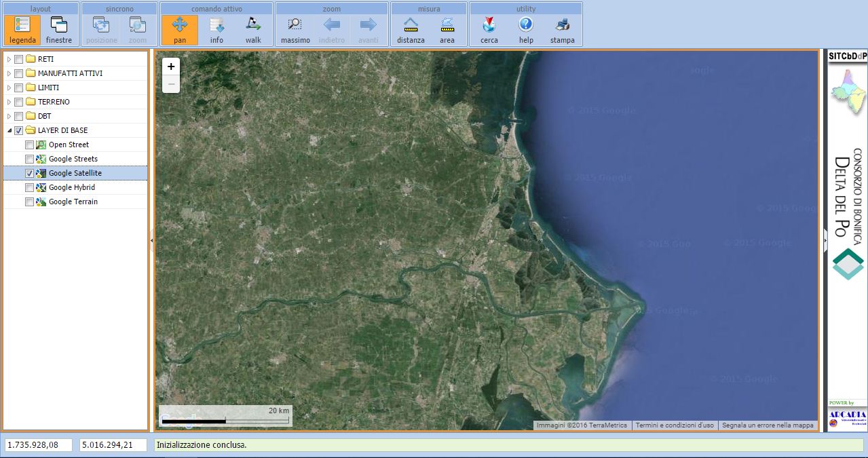The image size is (868, 458).
Task: Go to previous zoom with indietro
Action: coord(332,31)
